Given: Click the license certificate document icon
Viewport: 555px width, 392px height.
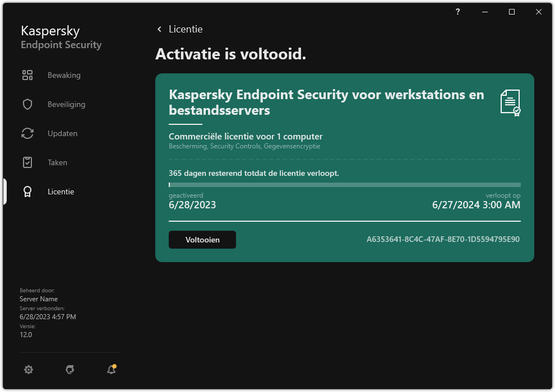Looking at the screenshot, I should point(509,102).
